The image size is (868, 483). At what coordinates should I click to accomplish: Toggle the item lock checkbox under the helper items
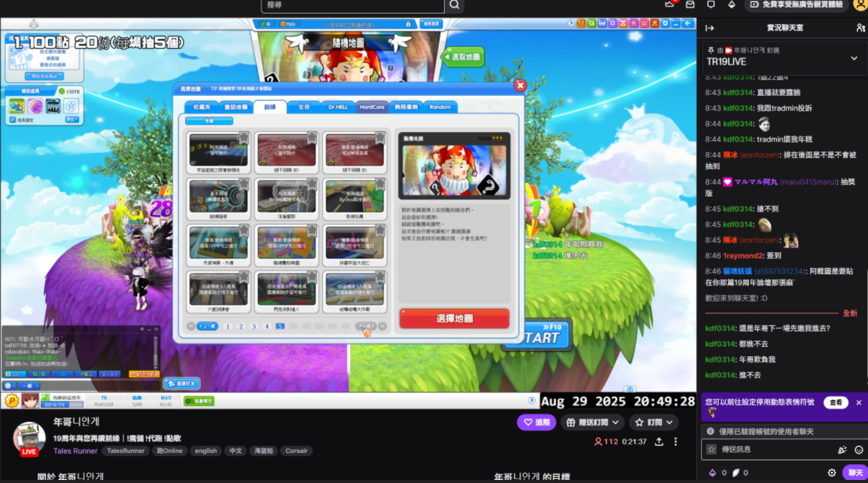pos(14,119)
